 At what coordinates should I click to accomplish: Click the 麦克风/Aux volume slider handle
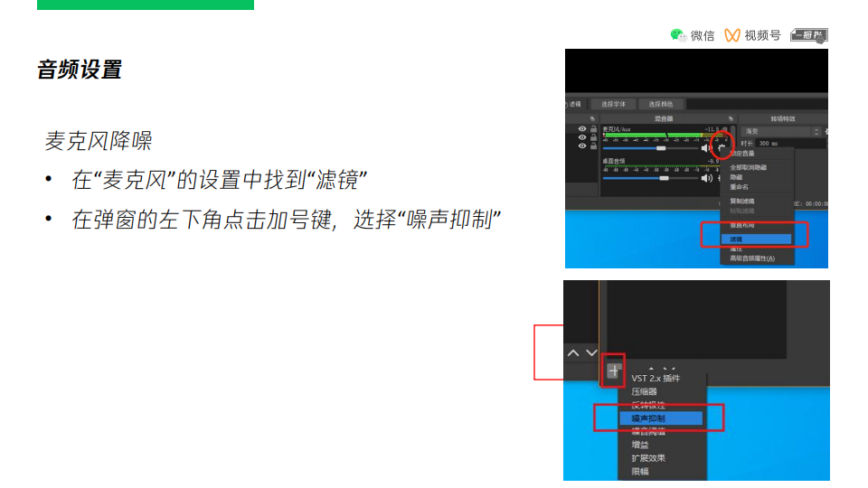tap(661, 148)
